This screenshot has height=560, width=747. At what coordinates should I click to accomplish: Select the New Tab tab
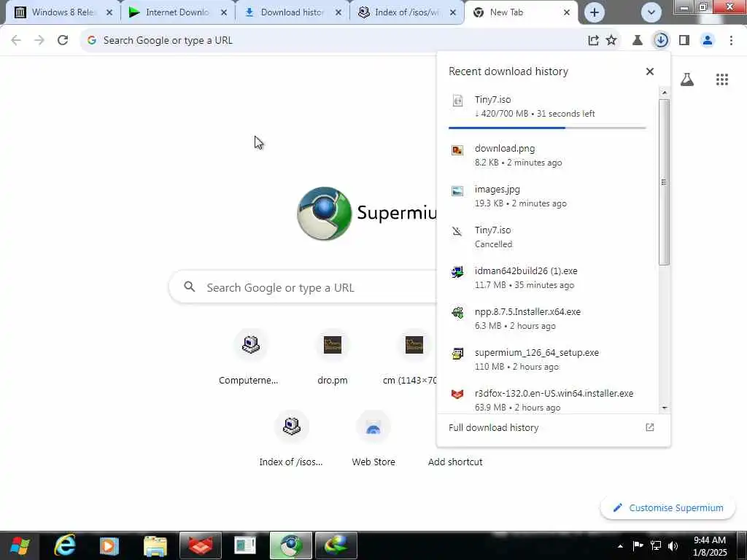520,12
